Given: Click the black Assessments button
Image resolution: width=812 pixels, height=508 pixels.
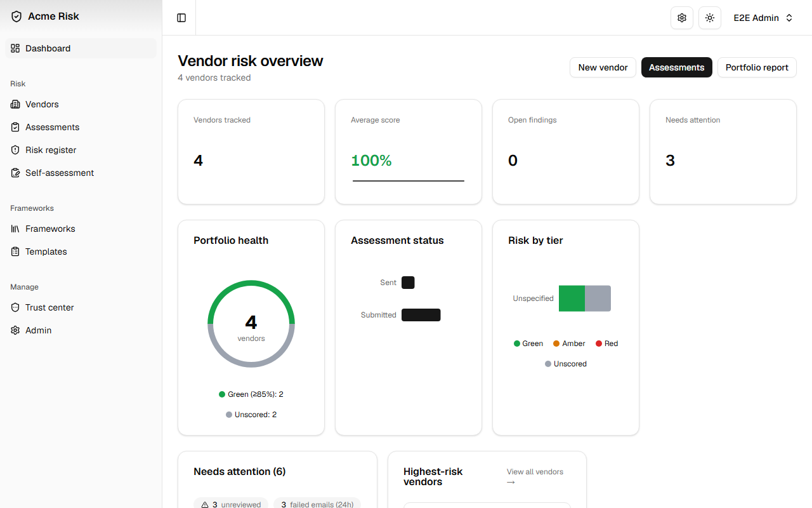Looking at the screenshot, I should [676, 67].
